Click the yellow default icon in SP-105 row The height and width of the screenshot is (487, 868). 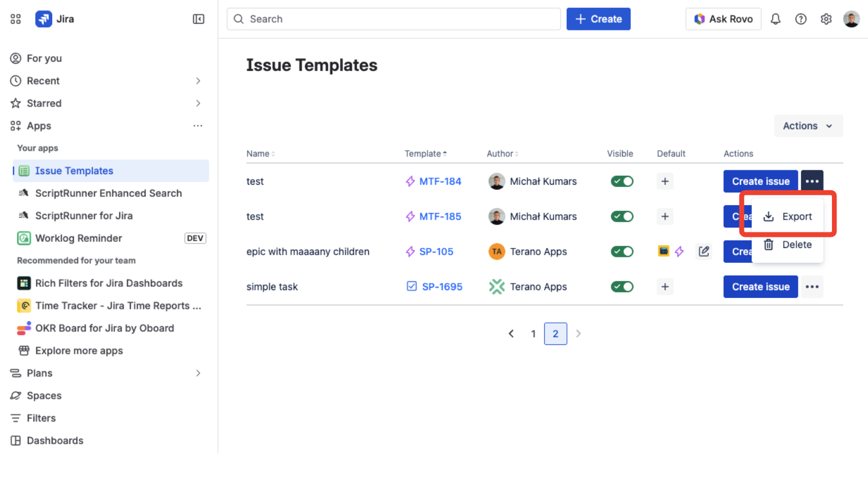[x=663, y=251]
